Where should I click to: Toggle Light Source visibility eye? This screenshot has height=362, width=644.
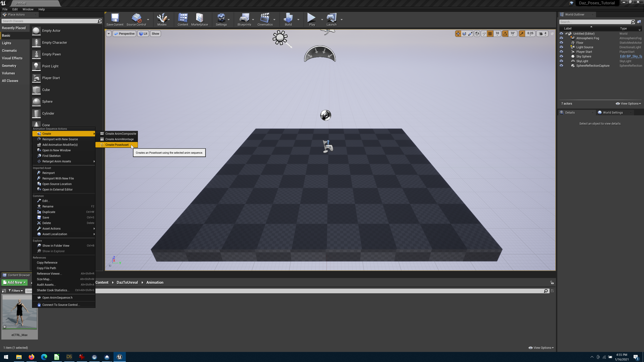(x=561, y=47)
